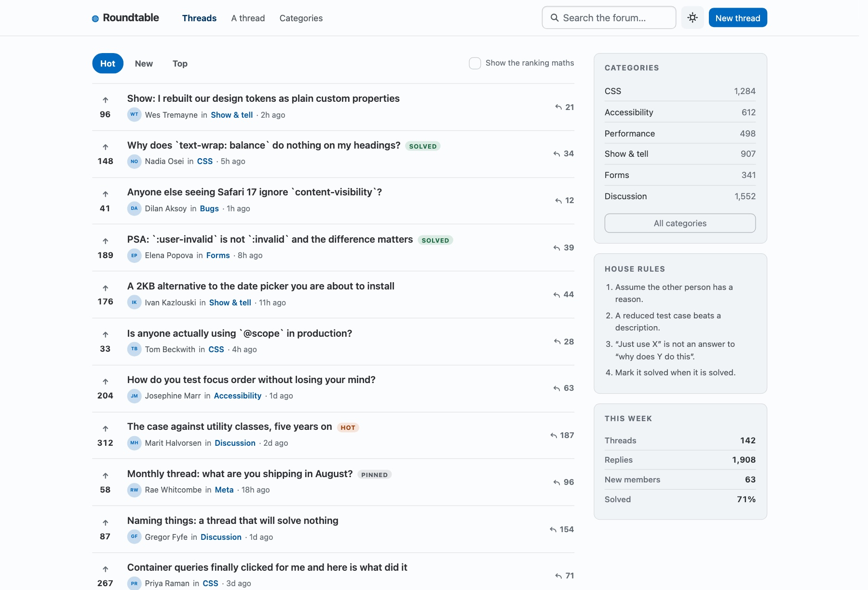Click reply icon with 28 replies
The height and width of the screenshot is (590, 868).
tap(557, 342)
